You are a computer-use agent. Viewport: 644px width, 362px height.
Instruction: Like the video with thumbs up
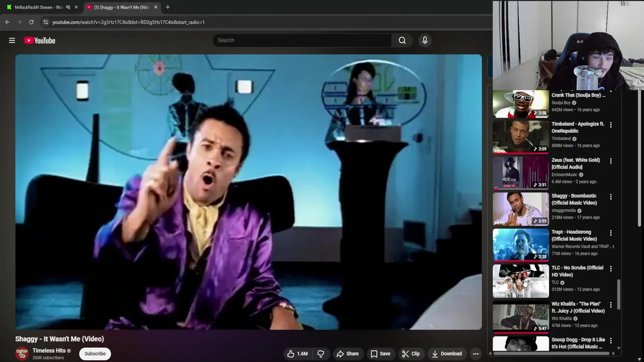pyautogui.click(x=297, y=353)
